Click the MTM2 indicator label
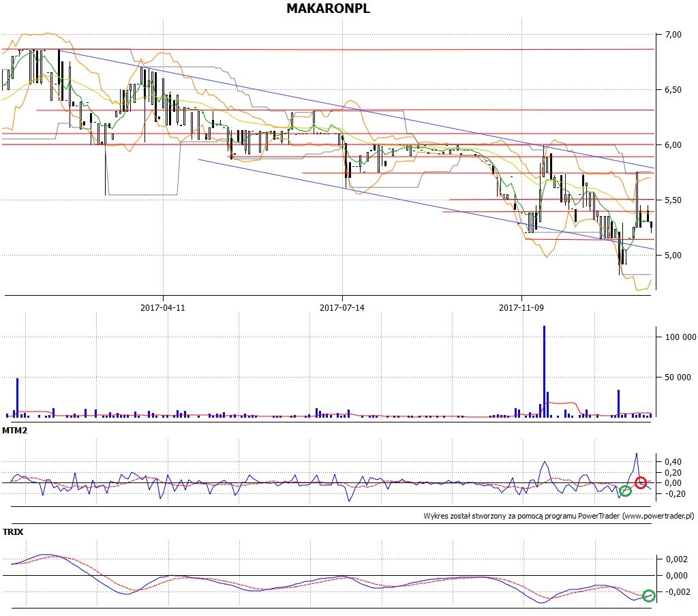Viewport: 698px width, 616px height. (x=15, y=431)
